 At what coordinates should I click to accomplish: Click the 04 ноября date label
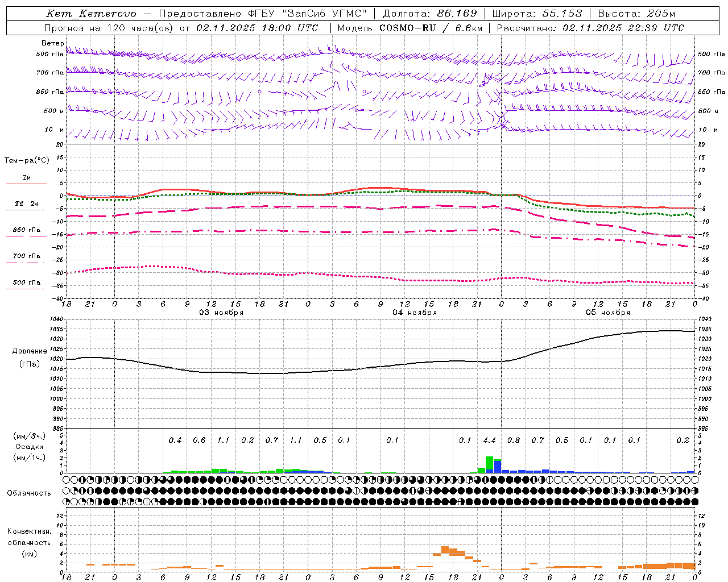click(x=415, y=313)
